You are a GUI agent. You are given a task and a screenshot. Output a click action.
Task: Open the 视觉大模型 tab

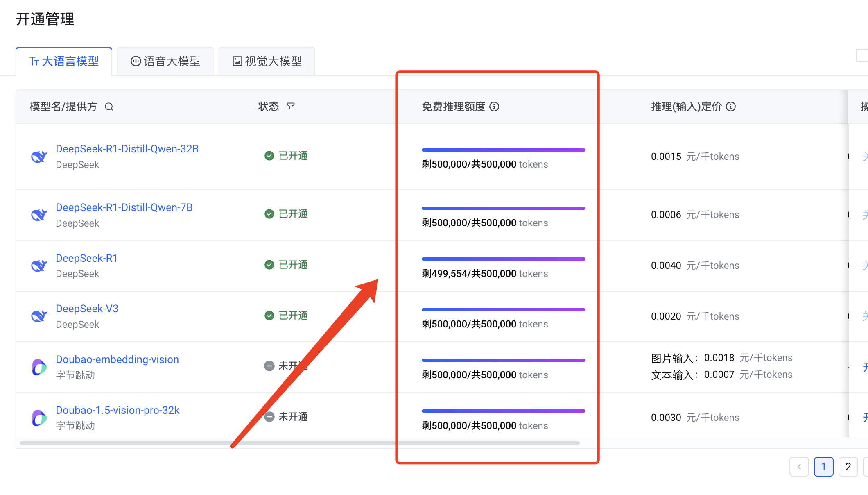tap(267, 61)
